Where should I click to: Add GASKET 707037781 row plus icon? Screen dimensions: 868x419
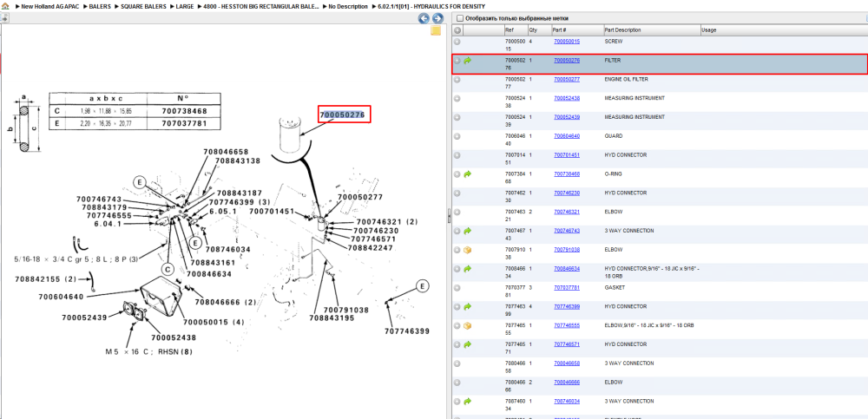coord(457,288)
